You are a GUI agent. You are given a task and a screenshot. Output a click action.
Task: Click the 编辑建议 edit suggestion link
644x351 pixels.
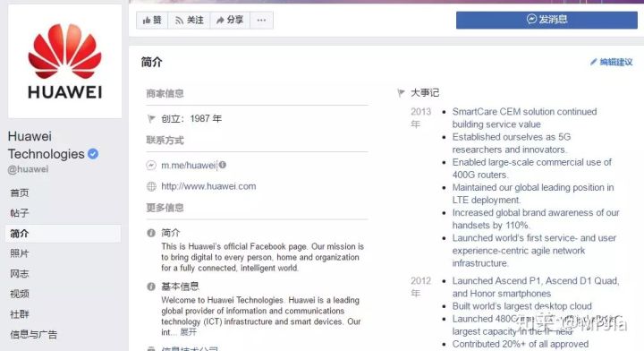612,62
